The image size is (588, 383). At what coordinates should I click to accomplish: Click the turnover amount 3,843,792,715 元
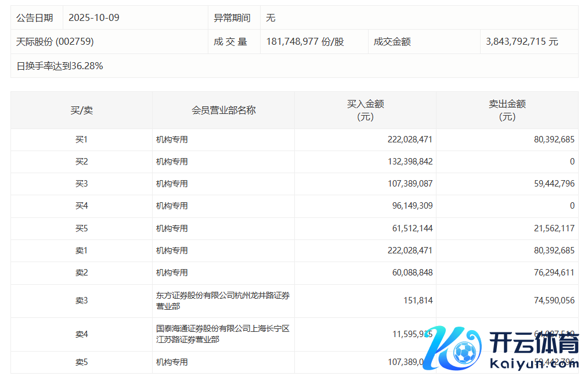pyautogui.click(x=522, y=42)
